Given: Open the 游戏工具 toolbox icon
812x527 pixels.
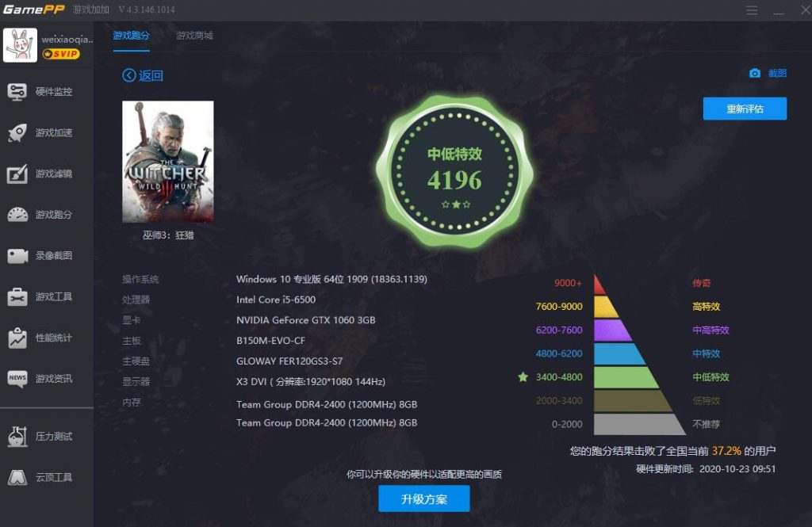Looking at the screenshot, I should pyautogui.click(x=17, y=296).
